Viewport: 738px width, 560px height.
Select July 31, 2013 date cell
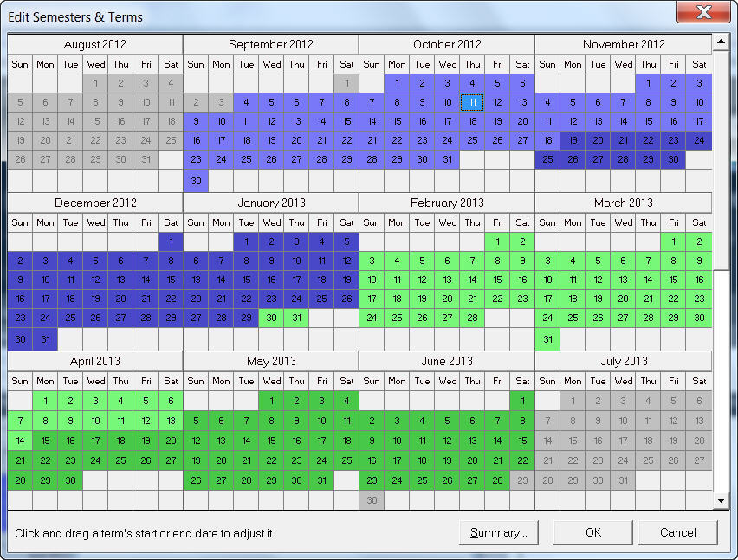[623, 480]
